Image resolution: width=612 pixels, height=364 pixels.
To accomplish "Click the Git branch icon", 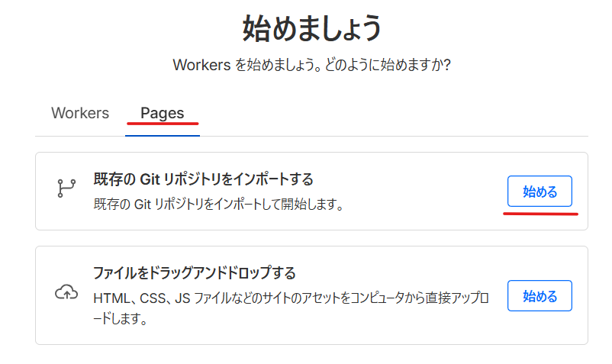I will click(x=66, y=189).
